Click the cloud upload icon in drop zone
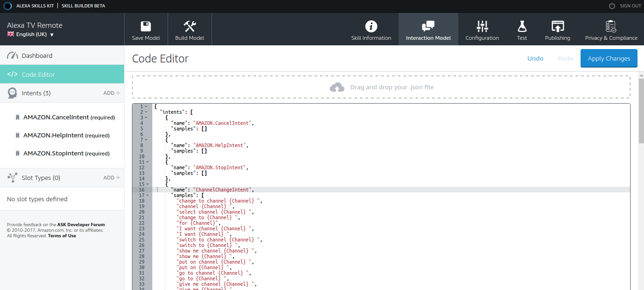Image resolution: width=644 pixels, height=290 pixels. point(337,87)
